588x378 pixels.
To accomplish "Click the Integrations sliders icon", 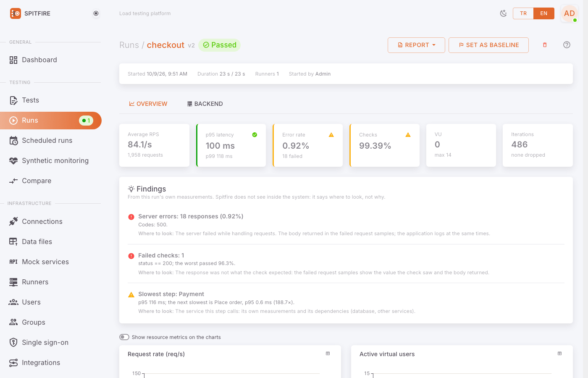I will tap(13, 362).
